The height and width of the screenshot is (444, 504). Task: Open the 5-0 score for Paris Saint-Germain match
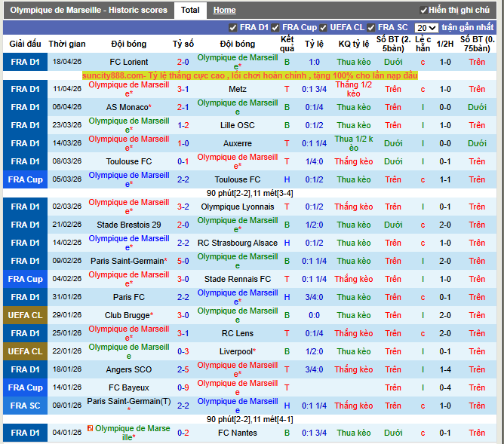pyautogui.click(x=183, y=261)
